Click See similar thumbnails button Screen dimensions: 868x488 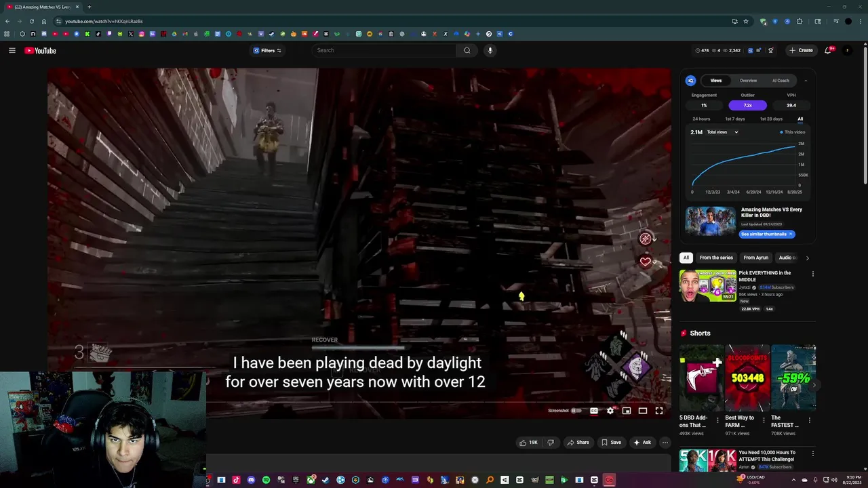tap(766, 234)
